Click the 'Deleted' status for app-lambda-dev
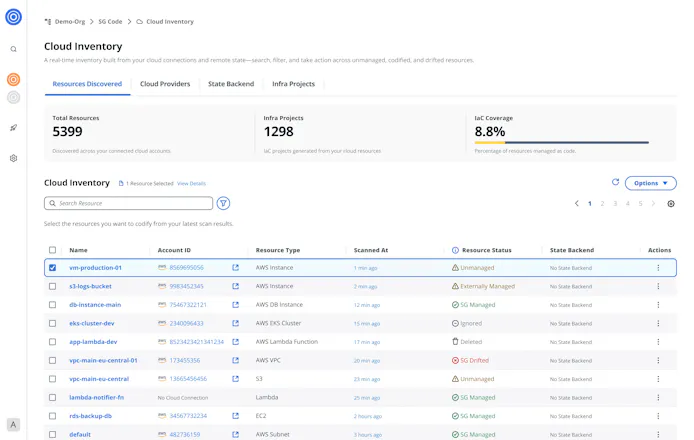The width and height of the screenshot is (694, 440). [x=471, y=342]
